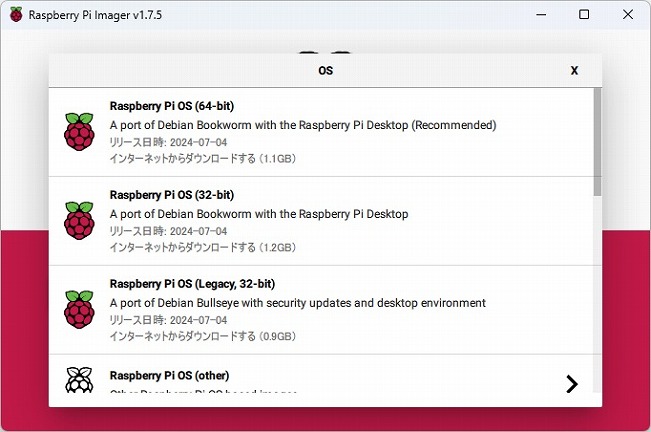Click raspberry icon of Legacy 32-bit entry
The image size is (651, 432).
pos(79,309)
